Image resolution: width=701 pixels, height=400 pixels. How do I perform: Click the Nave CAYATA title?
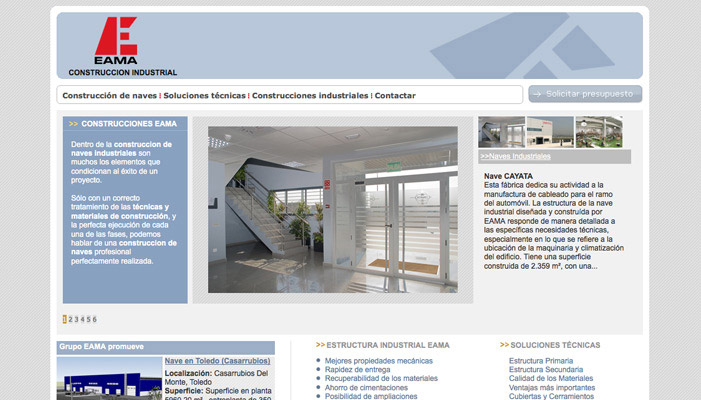pyautogui.click(x=508, y=176)
